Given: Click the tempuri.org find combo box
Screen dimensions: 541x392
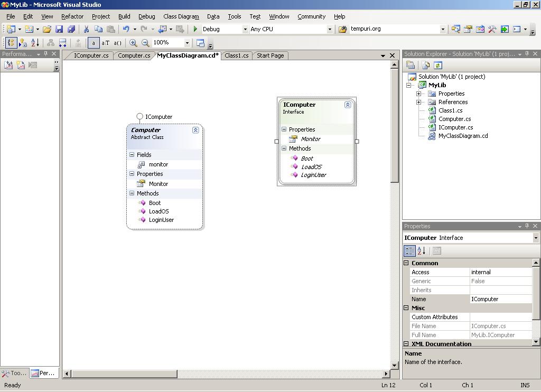Looking at the screenshot, I should coord(397,29).
